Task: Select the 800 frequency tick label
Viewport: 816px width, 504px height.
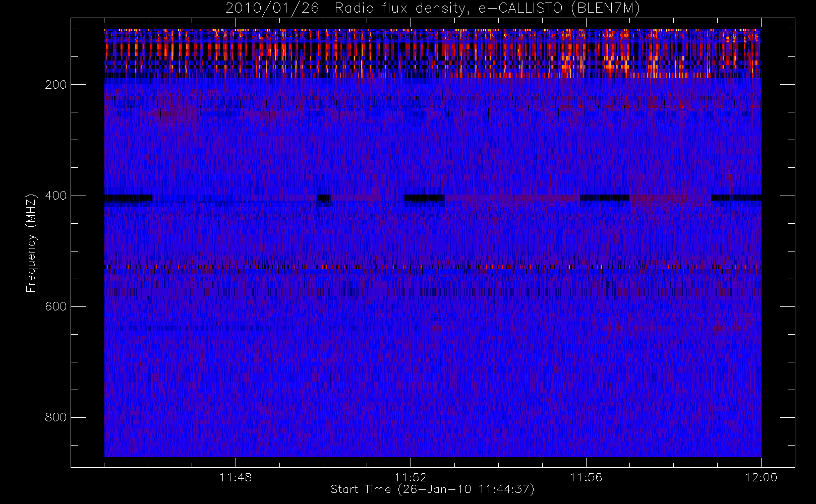Action: [56, 417]
